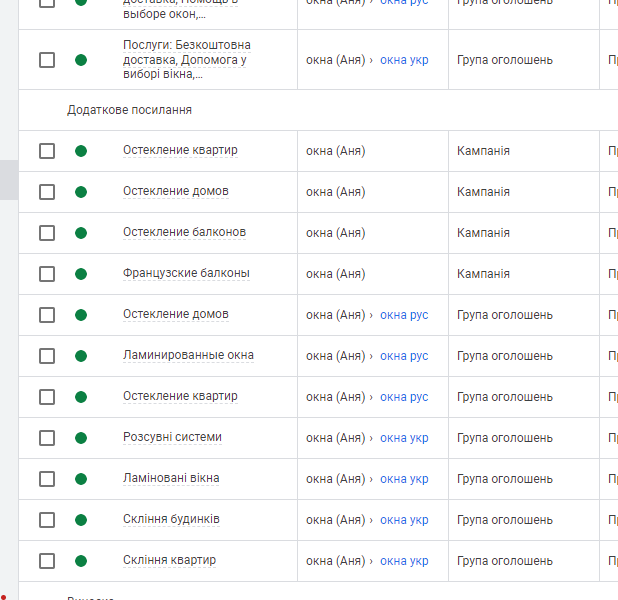
Task: Click the Додаткове посилання section header
Action: (x=129, y=110)
